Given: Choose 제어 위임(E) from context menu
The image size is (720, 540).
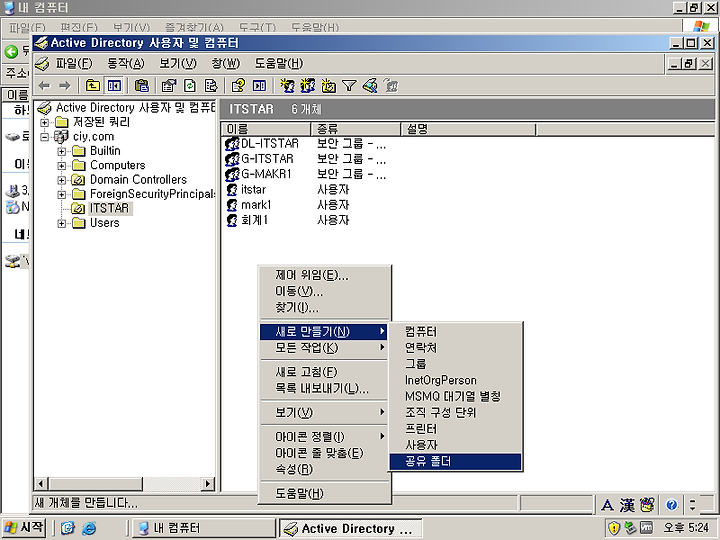Looking at the screenshot, I should click(x=325, y=275).
